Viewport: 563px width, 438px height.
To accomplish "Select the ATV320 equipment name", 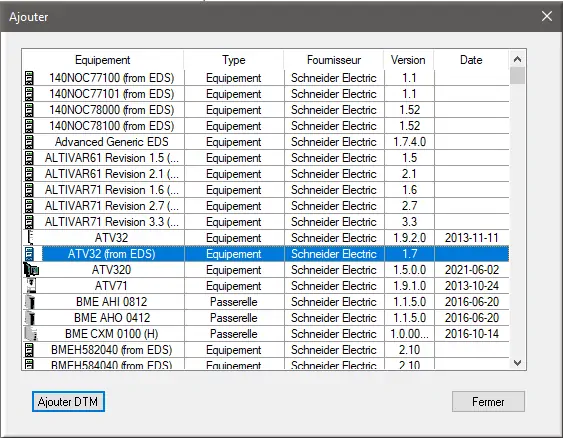I will click(x=112, y=270).
